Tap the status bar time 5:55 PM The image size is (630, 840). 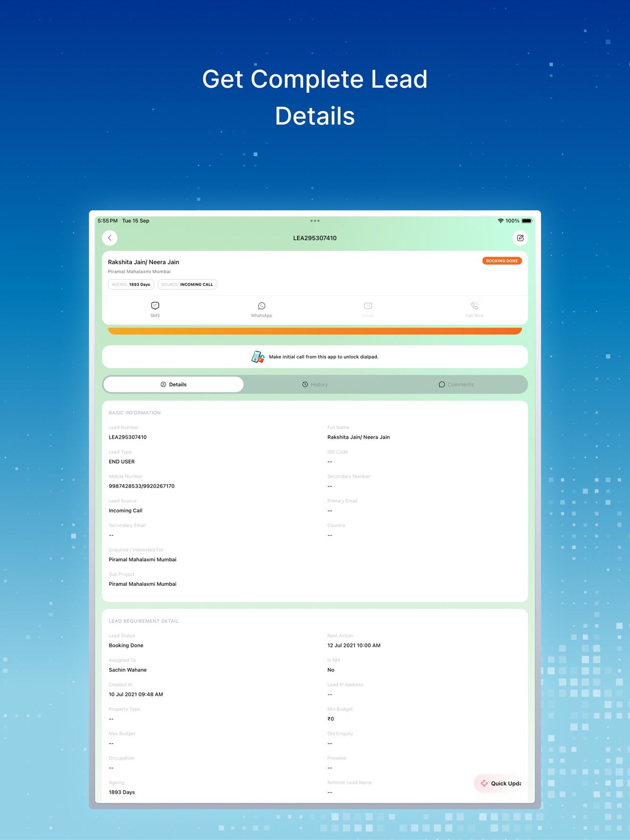tap(107, 221)
